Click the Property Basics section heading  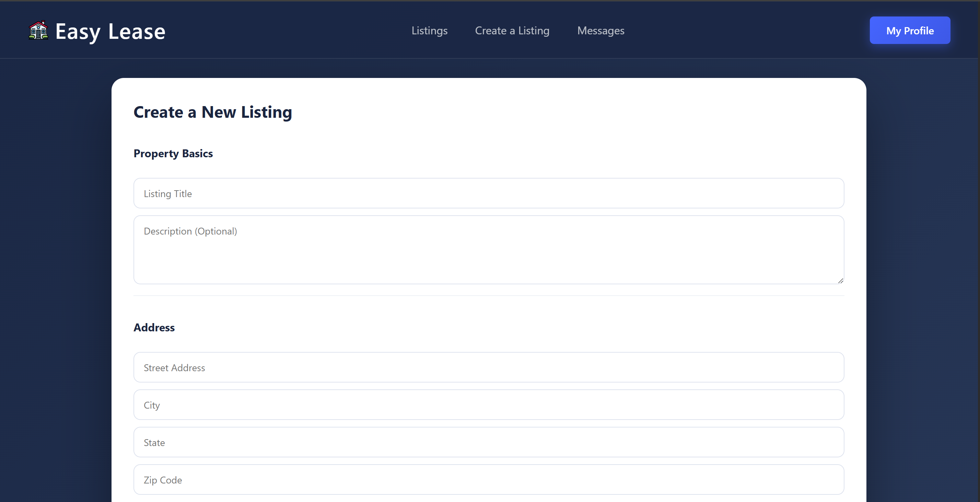pyautogui.click(x=173, y=153)
